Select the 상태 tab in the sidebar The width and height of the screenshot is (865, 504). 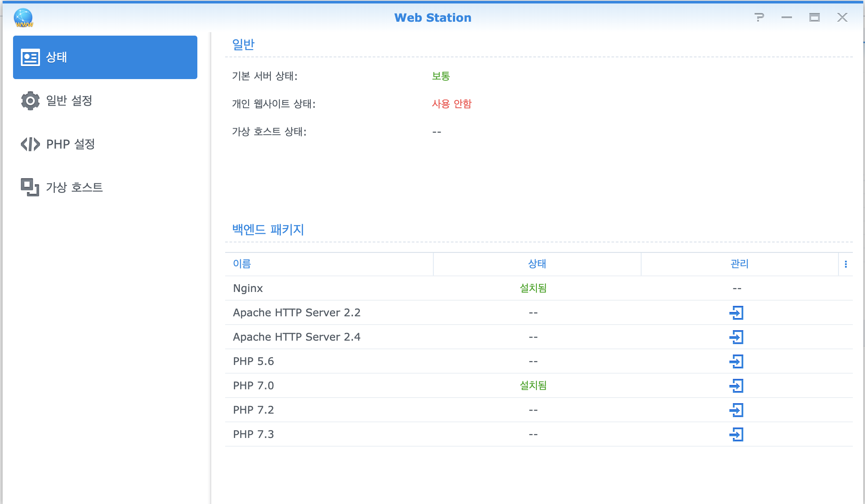pyautogui.click(x=105, y=57)
